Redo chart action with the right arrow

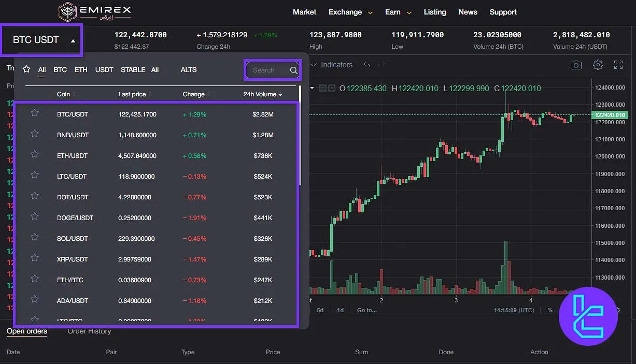pyautogui.click(x=382, y=65)
